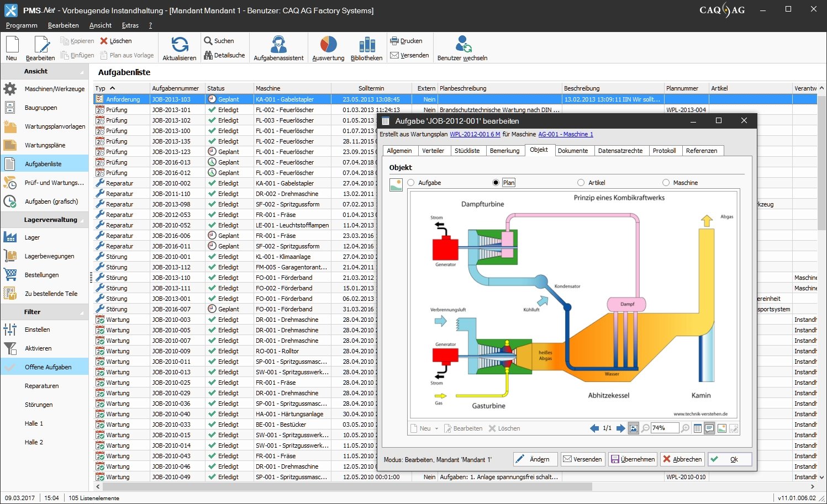Open the Auswertung pie chart

point(328,47)
